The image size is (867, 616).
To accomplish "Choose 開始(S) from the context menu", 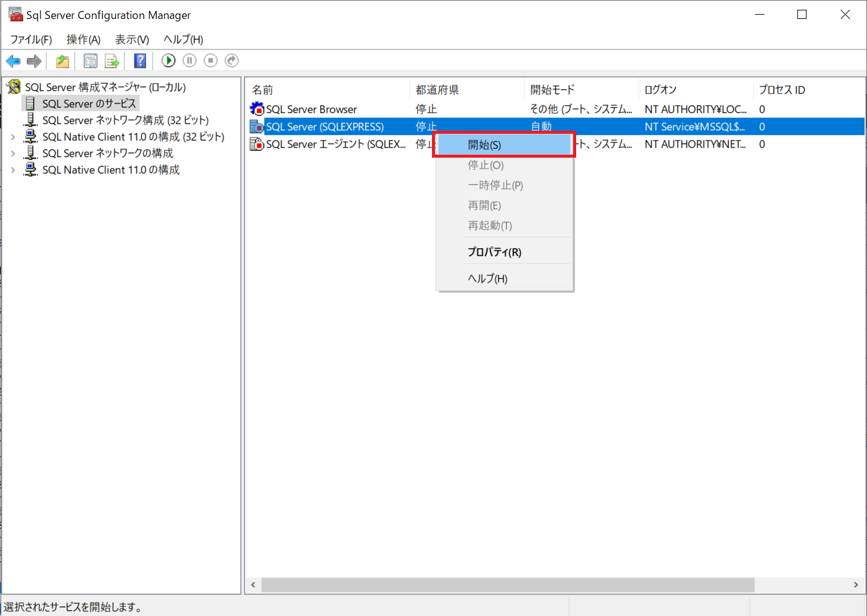I will tap(505, 145).
